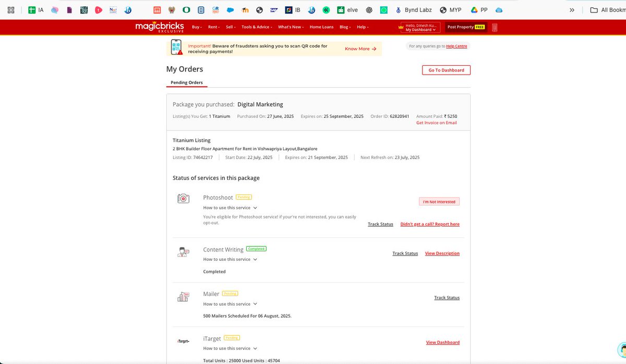Open the Salesforce cloud bookmark
The image size is (626, 364).
[231, 10]
